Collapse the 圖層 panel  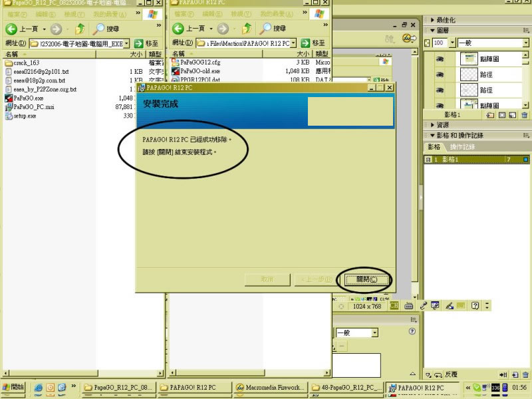pyautogui.click(x=432, y=31)
